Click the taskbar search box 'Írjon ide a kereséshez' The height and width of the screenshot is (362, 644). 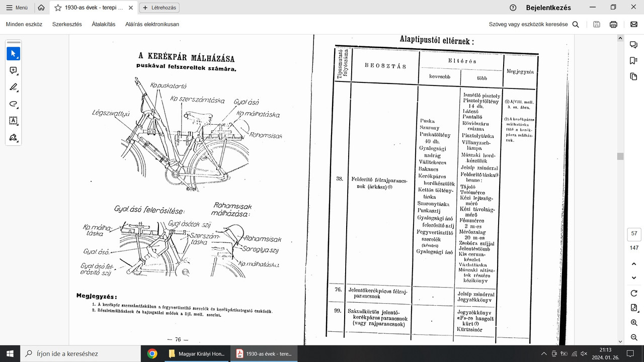tap(79, 353)
